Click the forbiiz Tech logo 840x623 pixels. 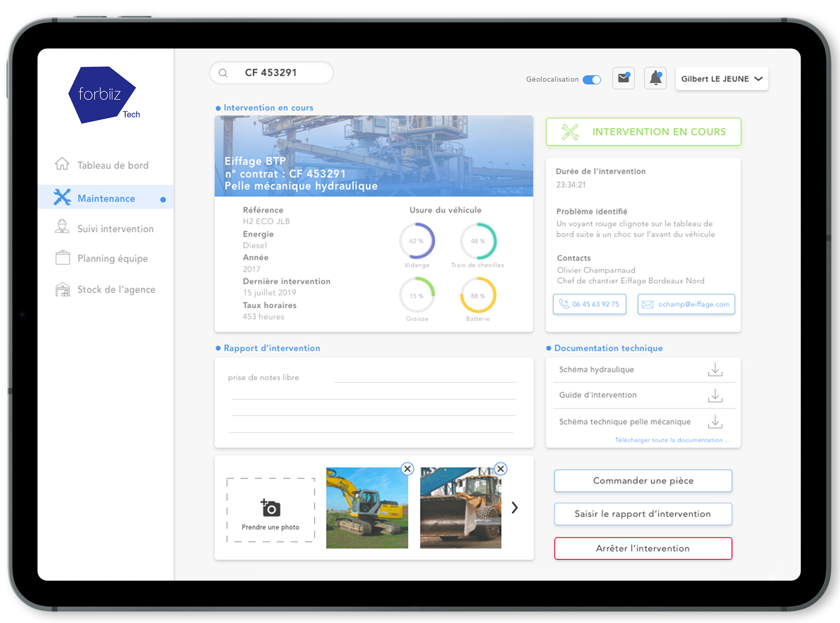(104, 95)
